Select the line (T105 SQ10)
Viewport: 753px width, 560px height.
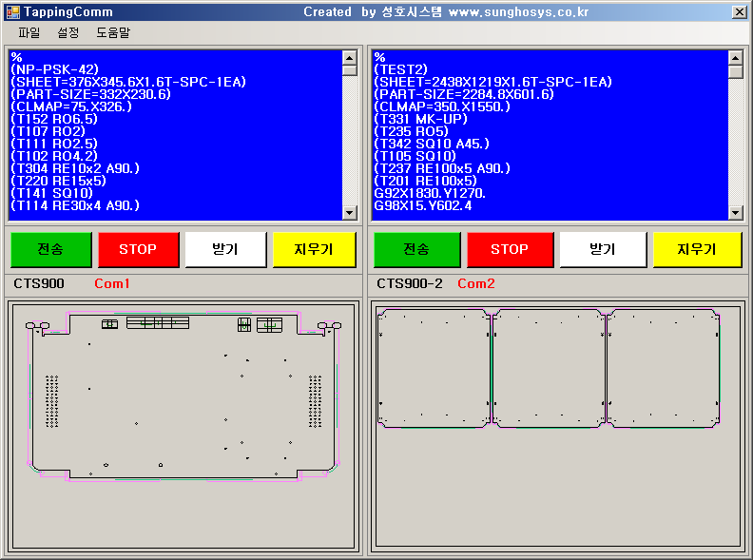pyautogui.click(x=415, y=156)
